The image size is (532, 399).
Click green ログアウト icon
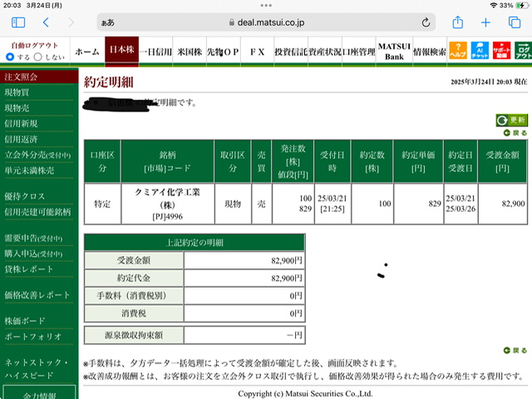[x=523, y=50]
